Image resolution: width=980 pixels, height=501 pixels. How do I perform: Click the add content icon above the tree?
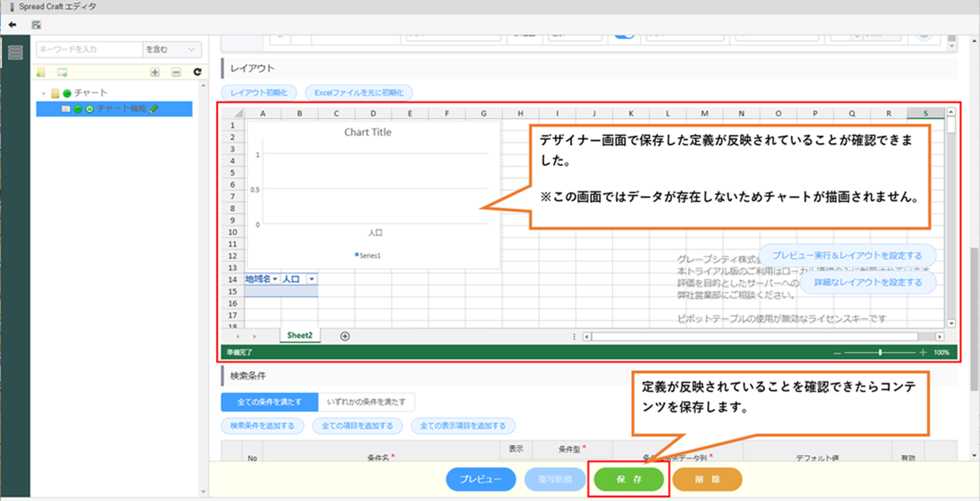62,72
